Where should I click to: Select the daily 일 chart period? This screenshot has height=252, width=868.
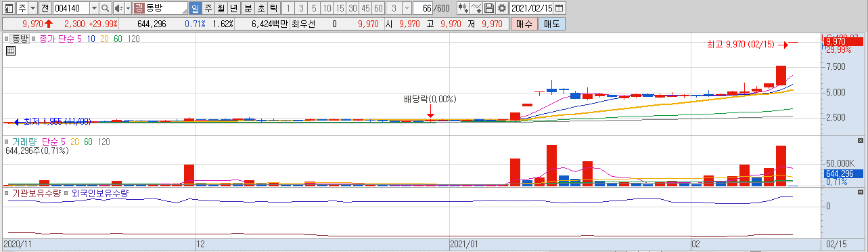click(195, 8)
